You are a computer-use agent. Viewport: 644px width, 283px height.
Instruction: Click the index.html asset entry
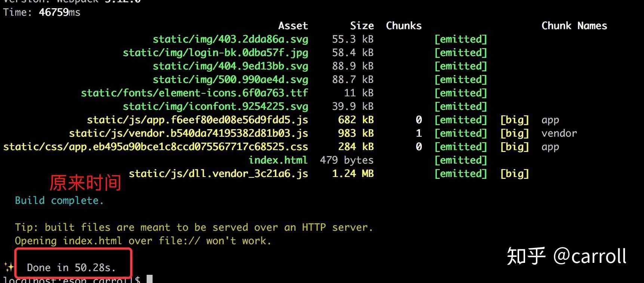[x=278, y=160]
